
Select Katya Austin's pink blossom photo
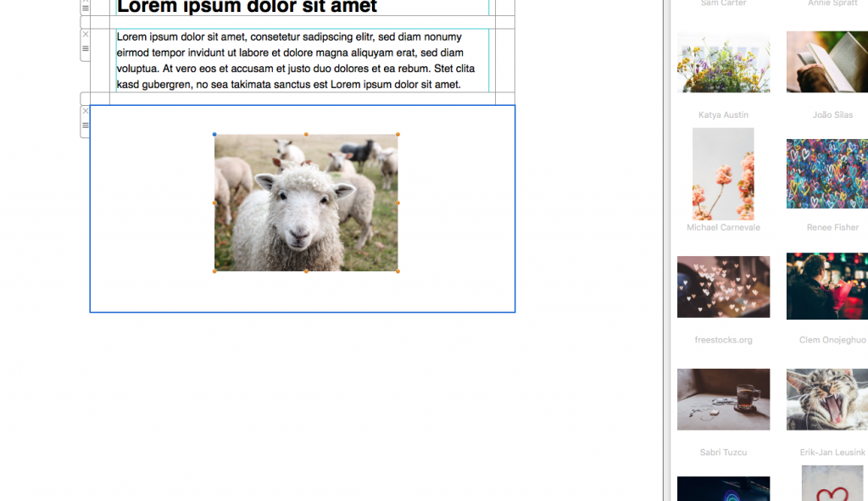[723, 173]
